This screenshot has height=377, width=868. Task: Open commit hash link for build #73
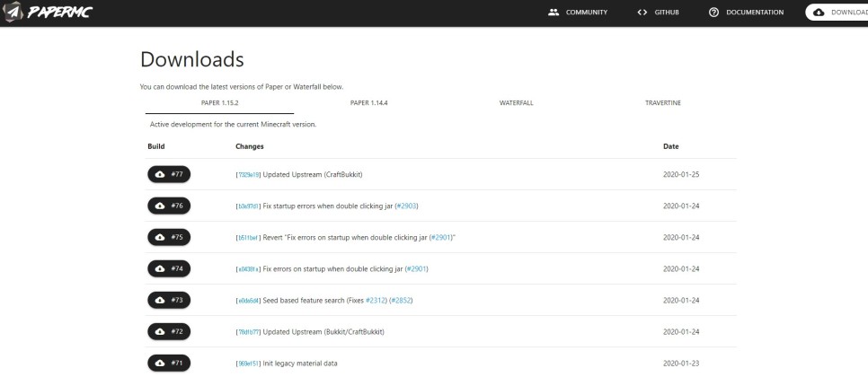pyautogui.click(x=248, y=301)
